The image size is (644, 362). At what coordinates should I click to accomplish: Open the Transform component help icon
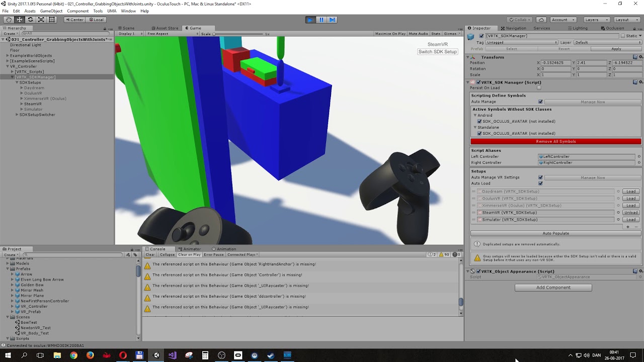pos(635,57)
